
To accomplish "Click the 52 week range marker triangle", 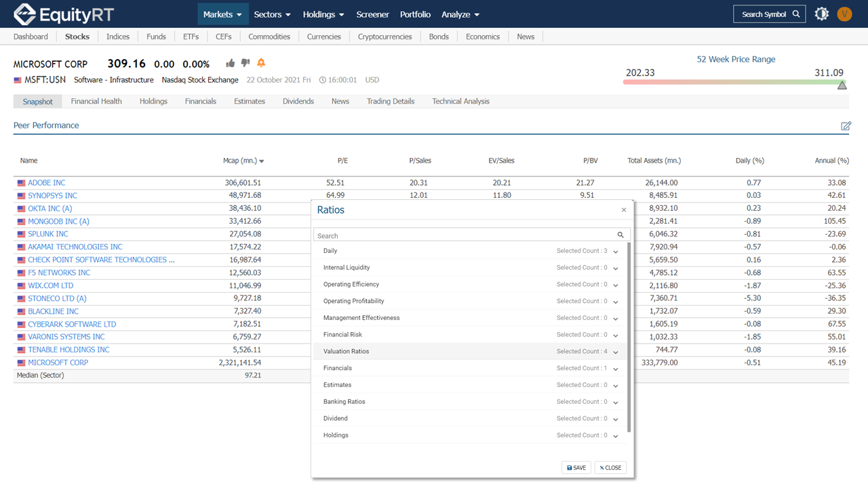I will point(842,85).
